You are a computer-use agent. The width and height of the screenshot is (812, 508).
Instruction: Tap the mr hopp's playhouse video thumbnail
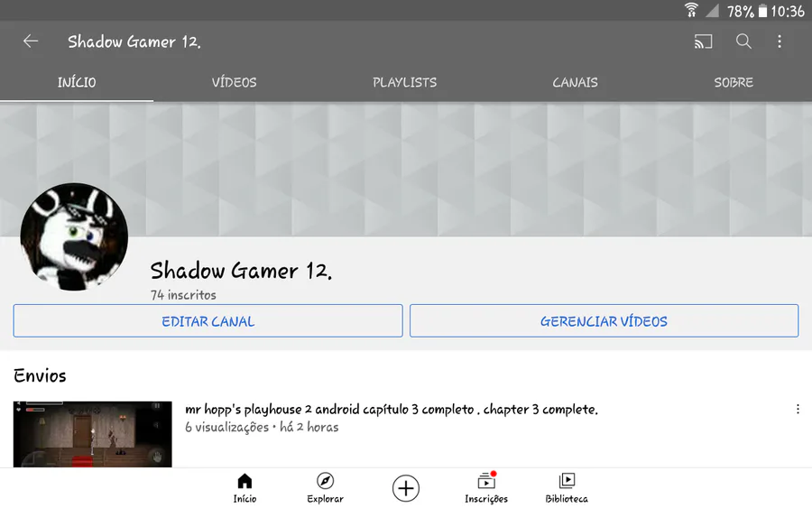pos(93,434)
